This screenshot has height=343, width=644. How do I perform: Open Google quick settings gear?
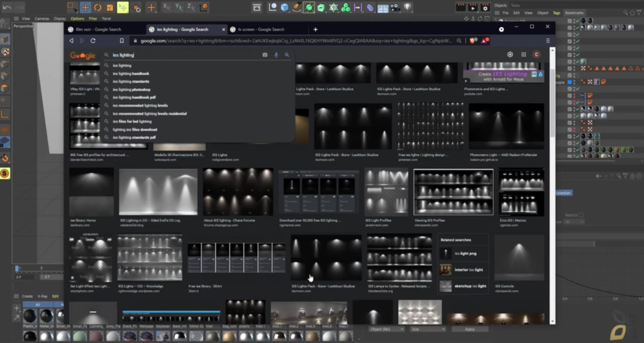(510, 54)
